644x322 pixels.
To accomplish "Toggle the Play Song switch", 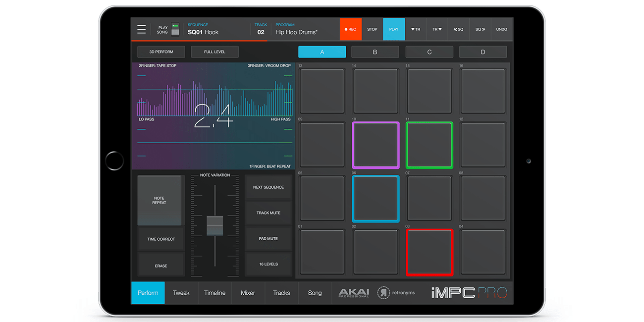I will point(175,30).
